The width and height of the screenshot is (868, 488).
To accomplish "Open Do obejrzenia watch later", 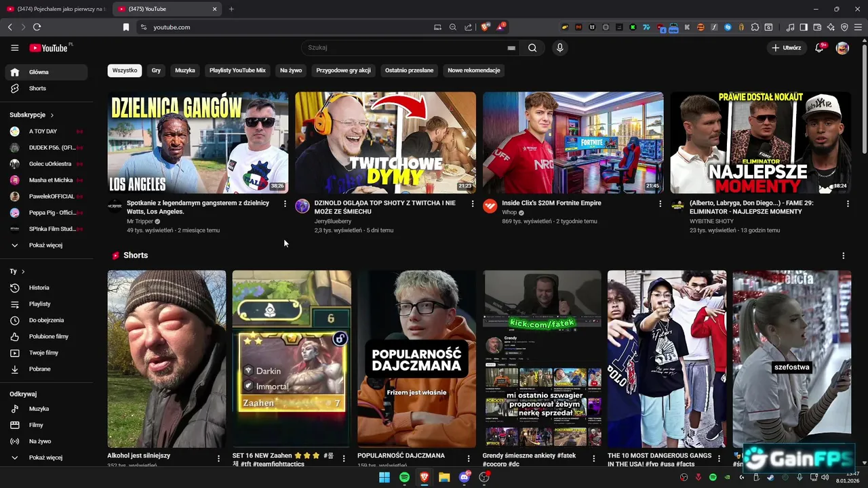I will (x=46, y=320).
